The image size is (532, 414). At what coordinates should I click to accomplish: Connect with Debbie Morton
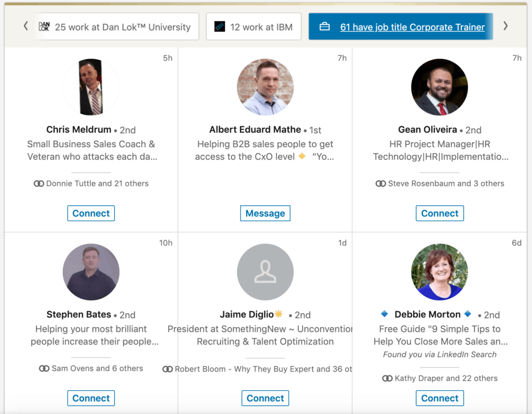pos(440,398)
